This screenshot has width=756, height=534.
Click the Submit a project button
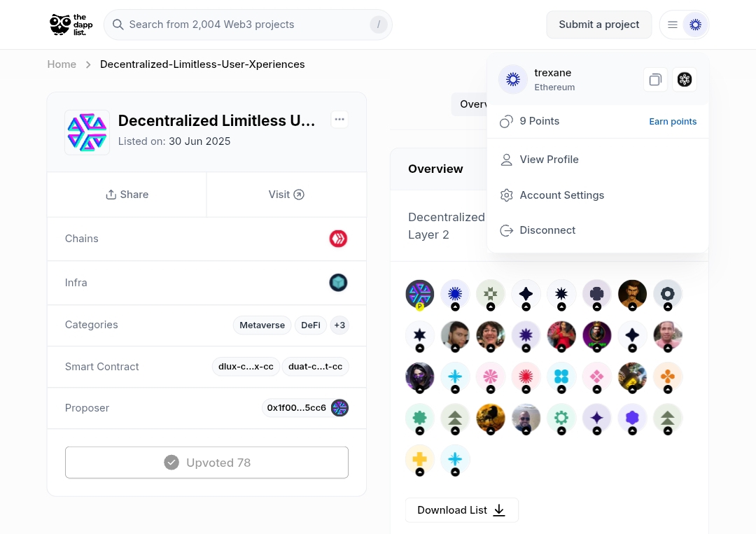(598, 24)
